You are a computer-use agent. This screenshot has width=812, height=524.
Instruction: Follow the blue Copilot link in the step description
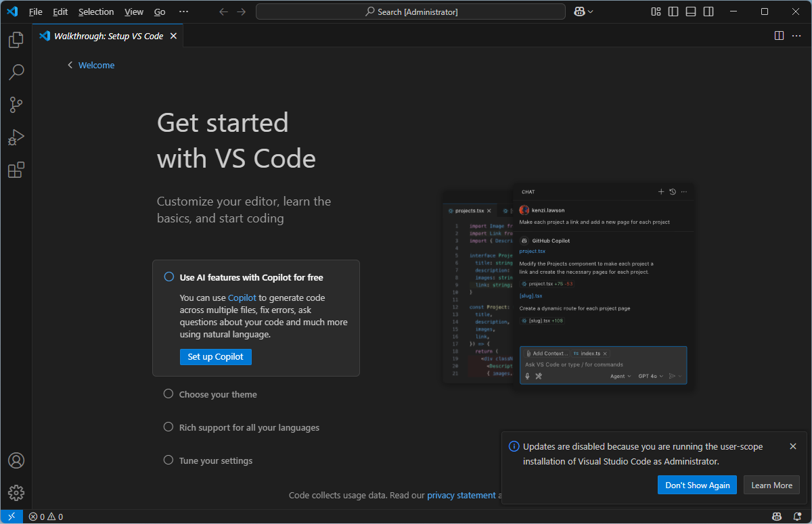pos(242,297)
